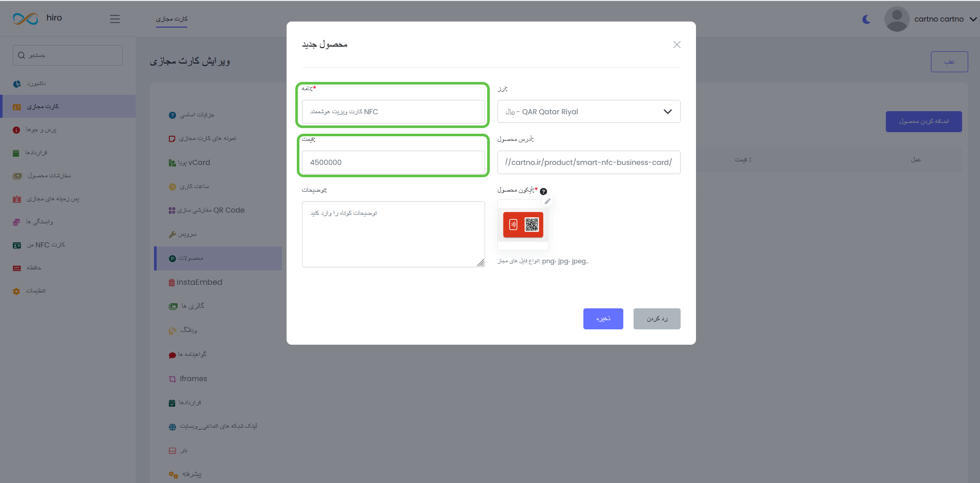Expand the cartno cartno user menu
This screenshot has height=483, width=980.
tap(973, 19)
